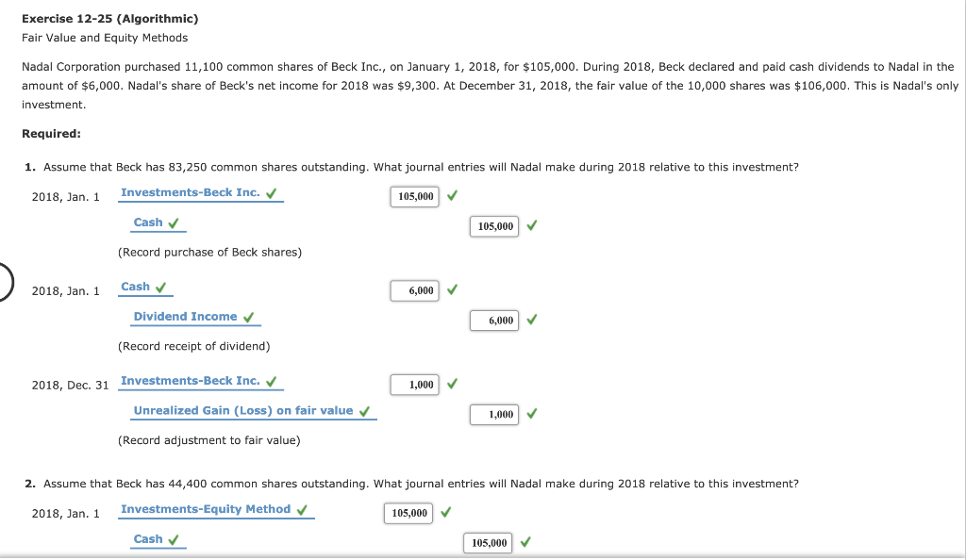This screenshot has height=560, width=966.
Task: Click the green checkmark next to Dividend Income
Action: (250, 319)
